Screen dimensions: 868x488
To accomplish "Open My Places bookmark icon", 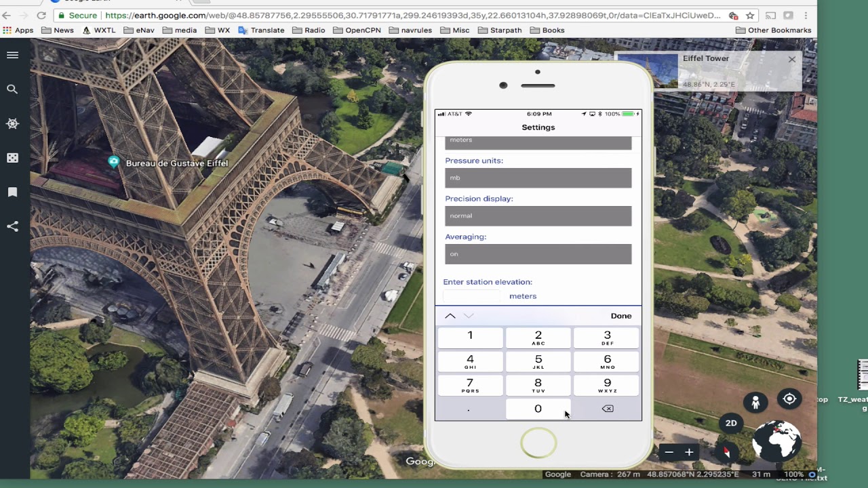I will click(12, 192).
